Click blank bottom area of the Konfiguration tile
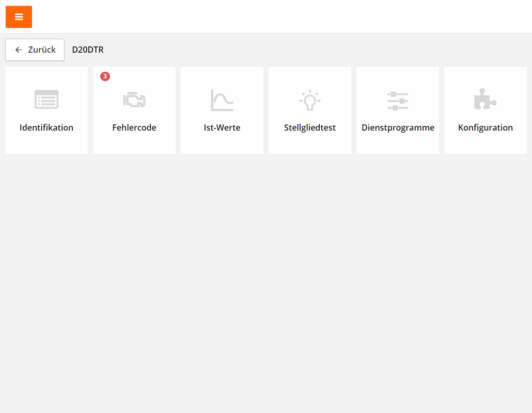The width and height of the screenshot is (532, 413). (486, 145)
